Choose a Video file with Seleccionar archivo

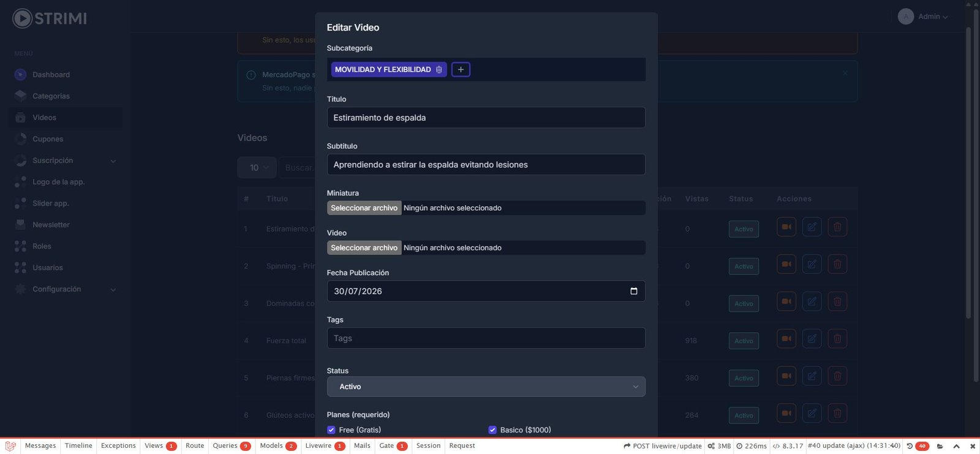[x=364, y=248]
